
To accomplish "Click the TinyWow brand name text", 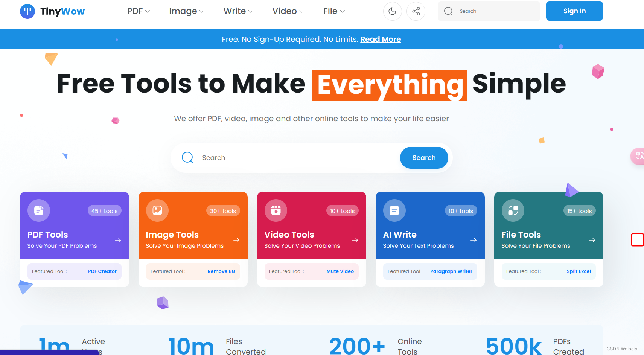I will tap(62, 11).
